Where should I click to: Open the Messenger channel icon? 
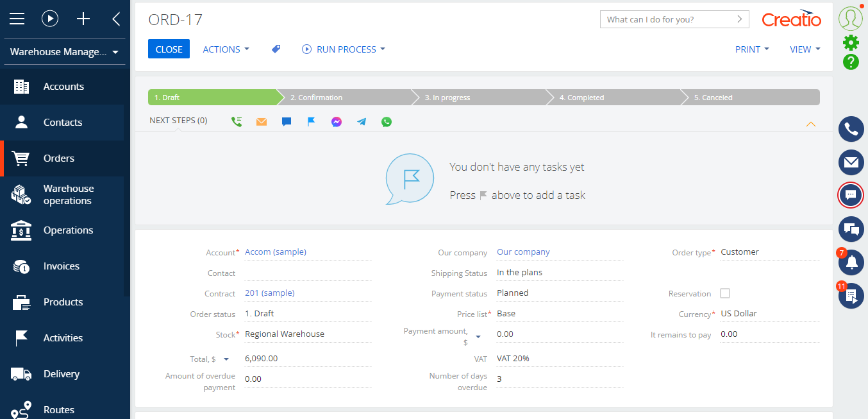336,121
